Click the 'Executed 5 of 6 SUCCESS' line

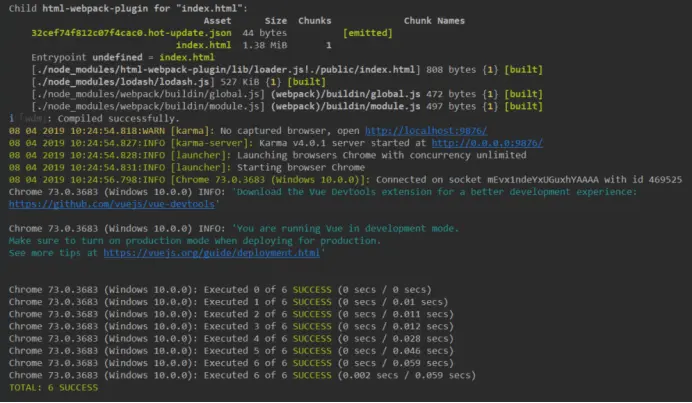tap(231, 351)
